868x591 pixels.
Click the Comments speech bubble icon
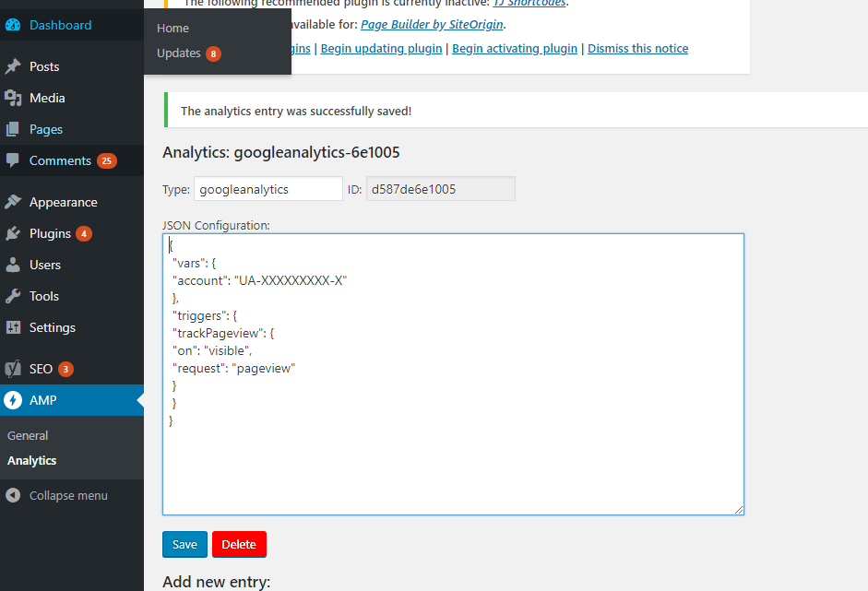[13, 160]
